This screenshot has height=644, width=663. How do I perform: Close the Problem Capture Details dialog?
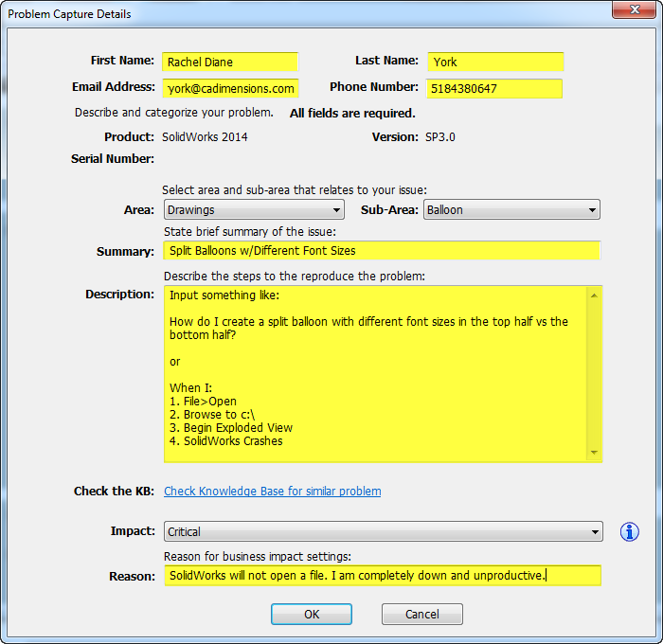(634, 9)
